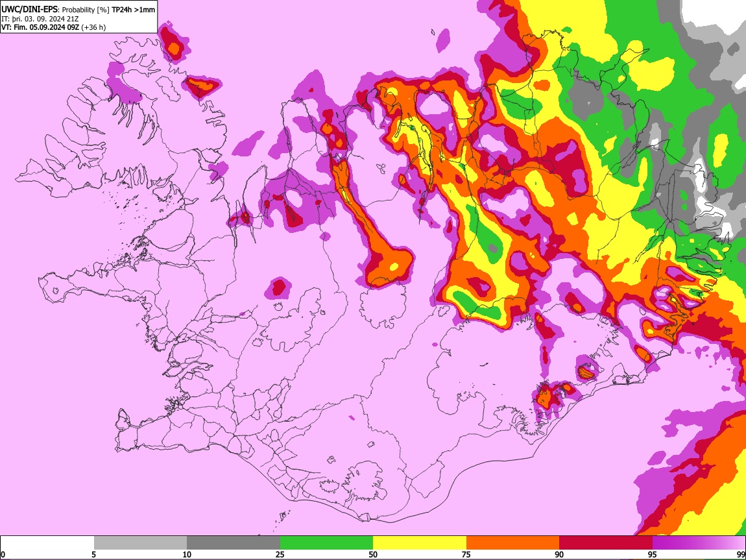Click the 'TP24h >1mm' label
The height and width of the screenshot is (560, 746).
click(x=133, y=10)
